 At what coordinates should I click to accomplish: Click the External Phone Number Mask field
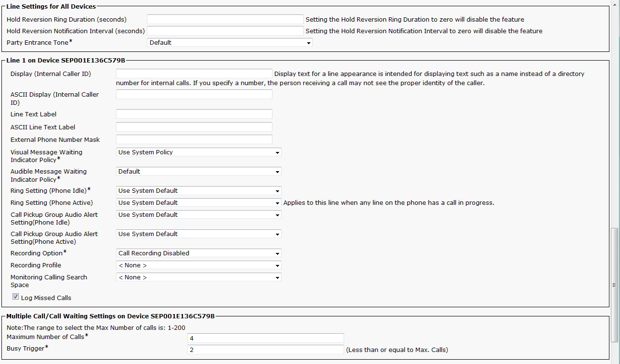click(194, 140)
